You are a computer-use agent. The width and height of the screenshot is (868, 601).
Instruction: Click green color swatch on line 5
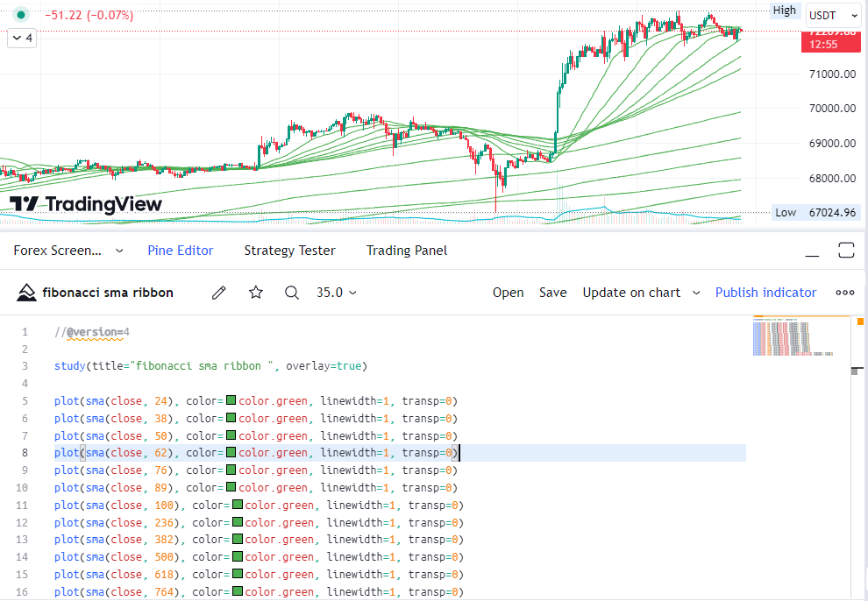coord(231,401)
